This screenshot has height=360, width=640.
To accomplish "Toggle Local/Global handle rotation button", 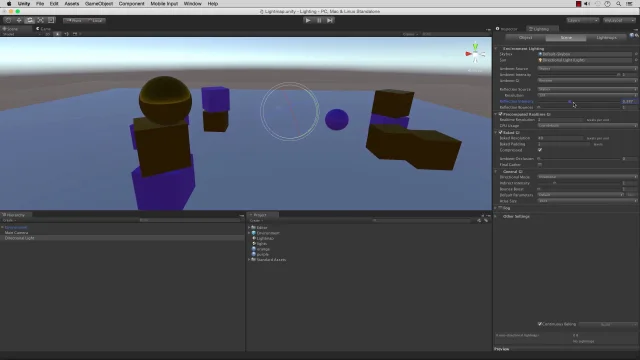I will tap(95, 20).
